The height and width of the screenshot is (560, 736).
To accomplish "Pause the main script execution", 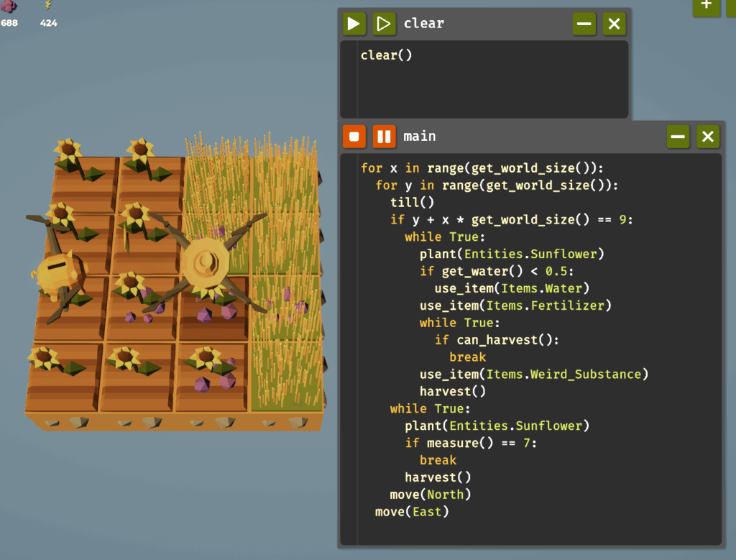I will (x=385, y=136).
